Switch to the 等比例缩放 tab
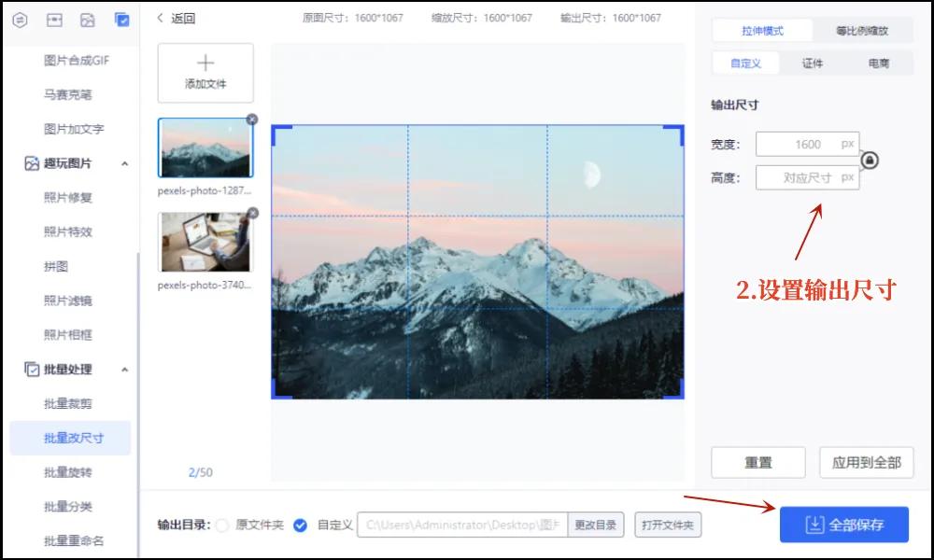Image resolution: width=934 pixels, height=560 pixels. [x=864, y=30]
